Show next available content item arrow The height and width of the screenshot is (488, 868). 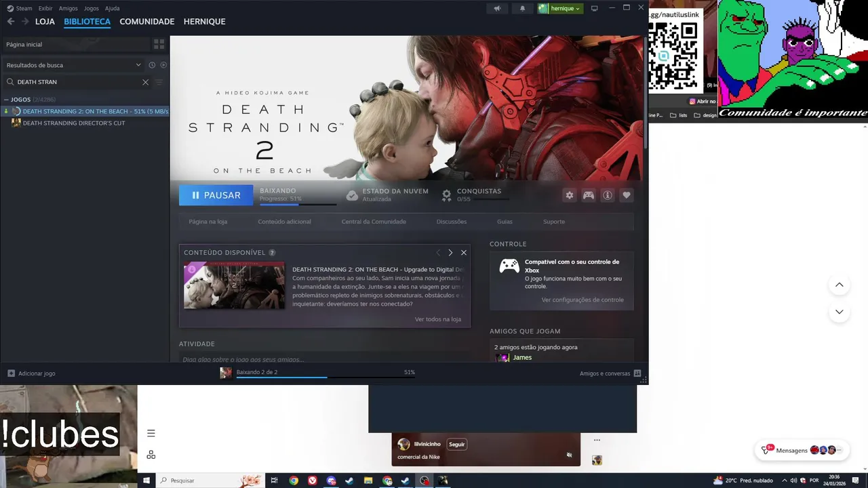tap(450, 253)
